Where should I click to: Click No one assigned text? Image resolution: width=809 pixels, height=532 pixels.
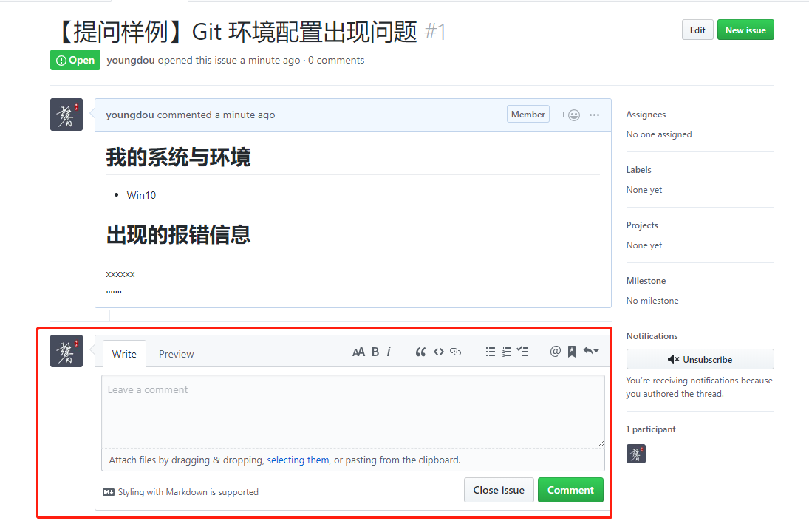[659, 134]
